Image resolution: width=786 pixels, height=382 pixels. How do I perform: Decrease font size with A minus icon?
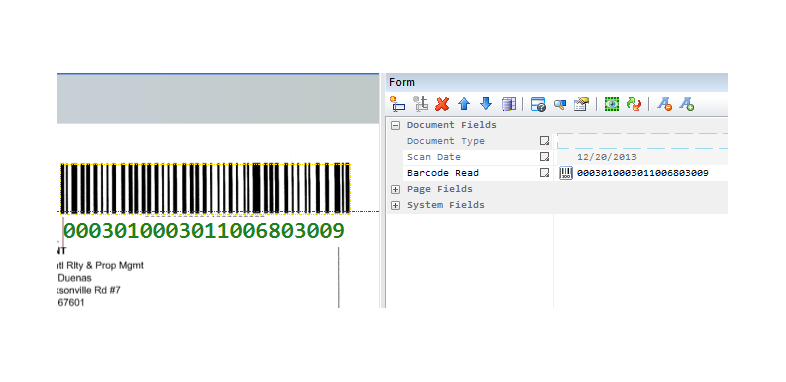tap(665, 104)
